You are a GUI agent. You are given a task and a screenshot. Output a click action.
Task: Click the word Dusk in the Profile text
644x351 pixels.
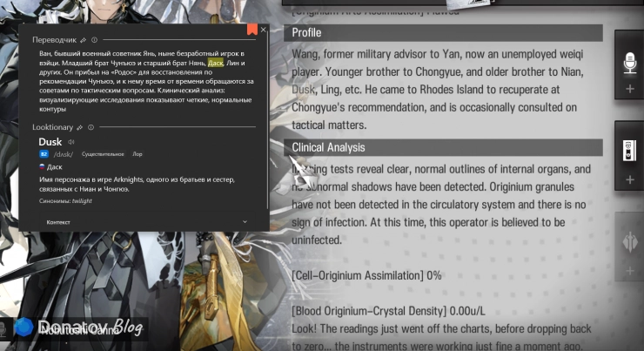(304, 90)
